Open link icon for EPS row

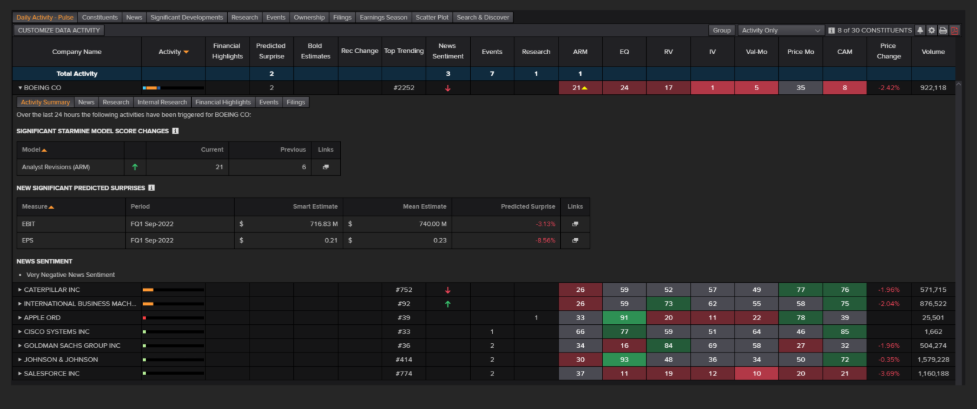coord(575,241)
